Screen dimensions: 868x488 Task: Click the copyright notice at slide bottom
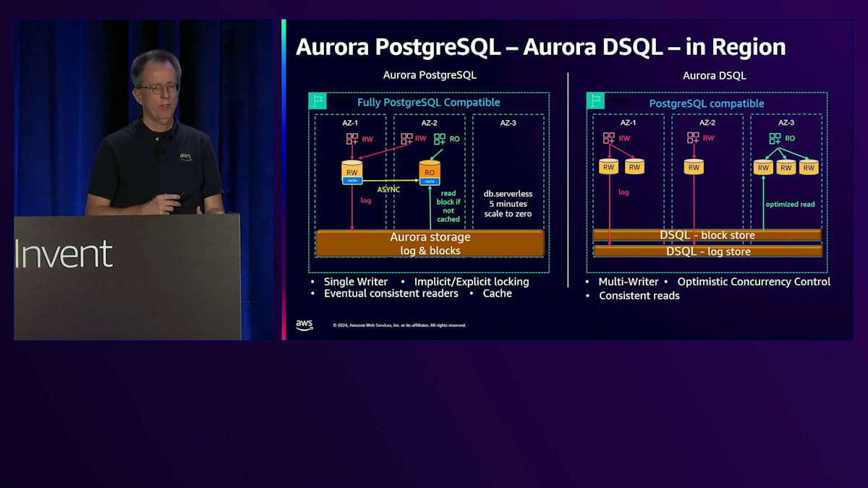coord(399,325)
